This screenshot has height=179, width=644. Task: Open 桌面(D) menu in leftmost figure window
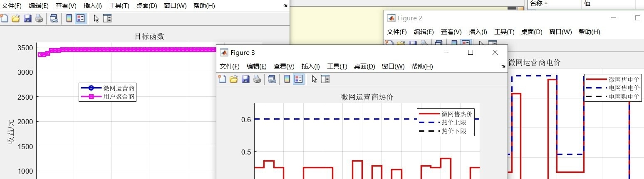click(x=146, y=6)
